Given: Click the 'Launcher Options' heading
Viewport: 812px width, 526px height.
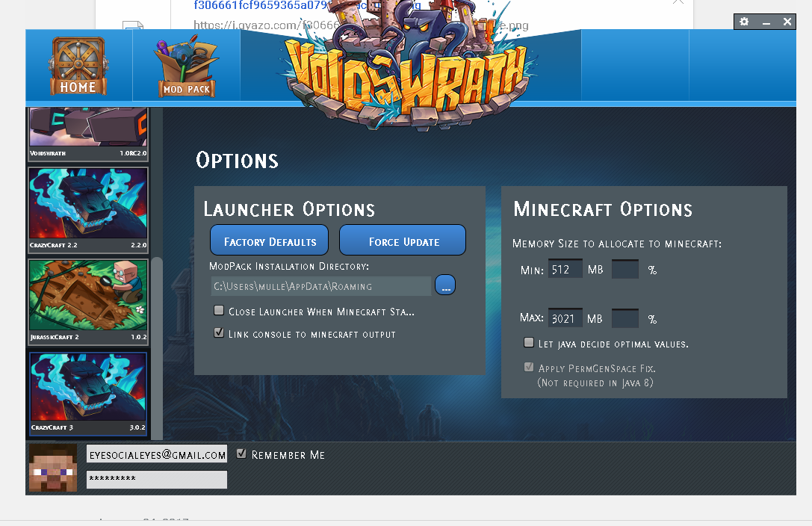Looking at the screenshot, I should 289,209.
